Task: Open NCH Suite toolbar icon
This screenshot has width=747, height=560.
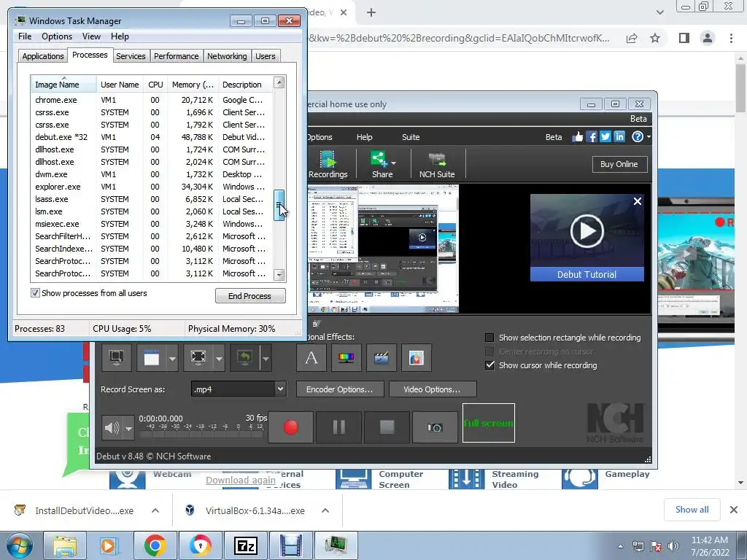Action: point(437,164)
